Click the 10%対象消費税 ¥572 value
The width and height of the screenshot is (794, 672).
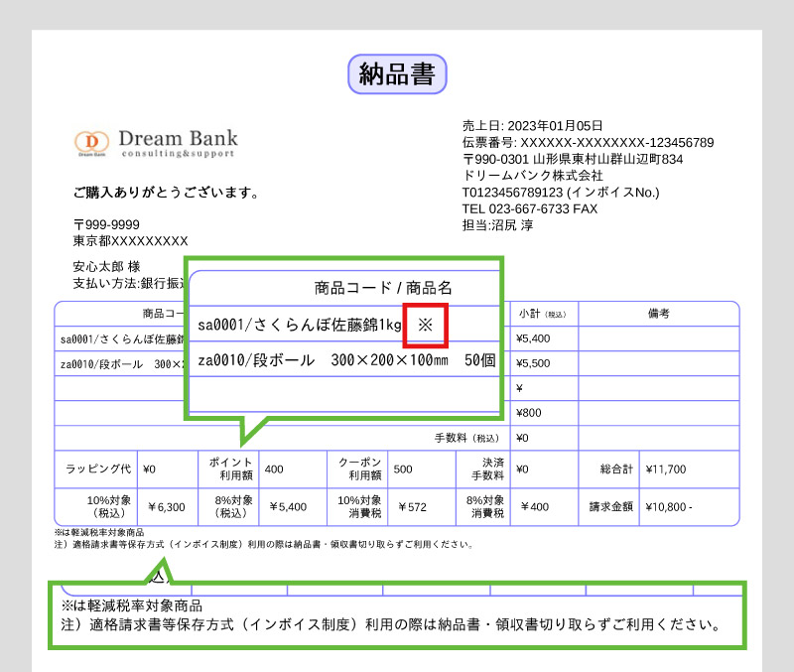[x=412, y=507]
